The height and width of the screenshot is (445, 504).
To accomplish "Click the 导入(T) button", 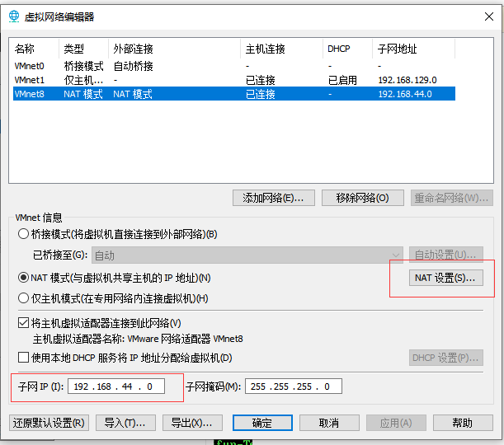I will [125, 423].
